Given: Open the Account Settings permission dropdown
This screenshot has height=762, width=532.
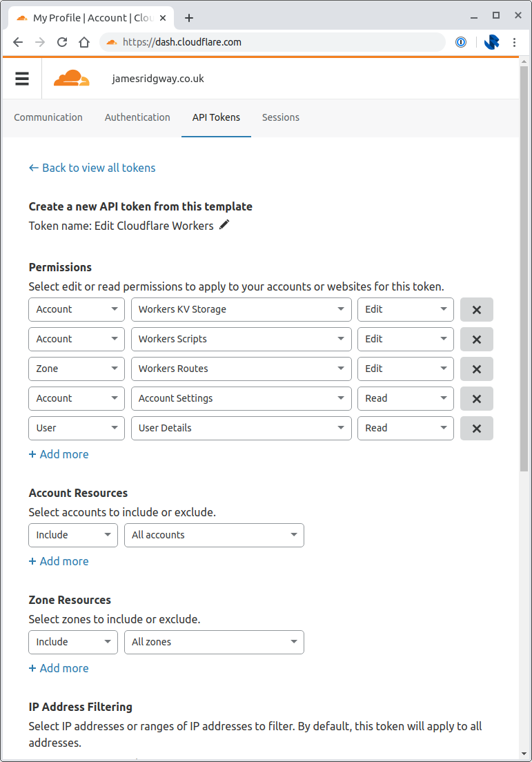Looking at the screenshot, I should (242, 398).
